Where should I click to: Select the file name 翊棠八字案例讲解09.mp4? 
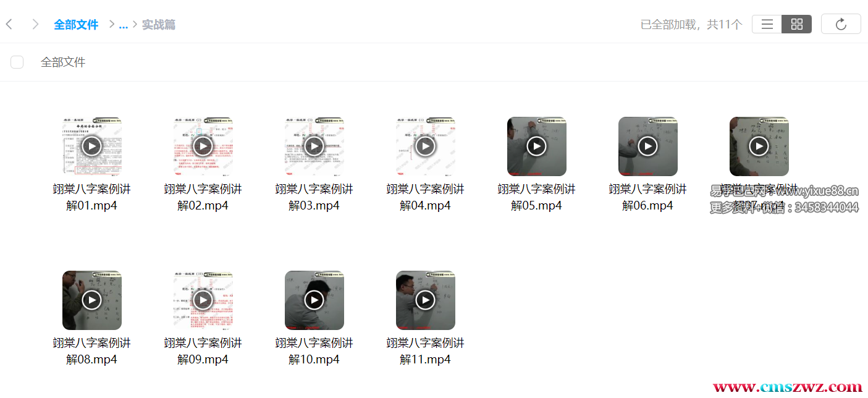click(x=203, y=351)
